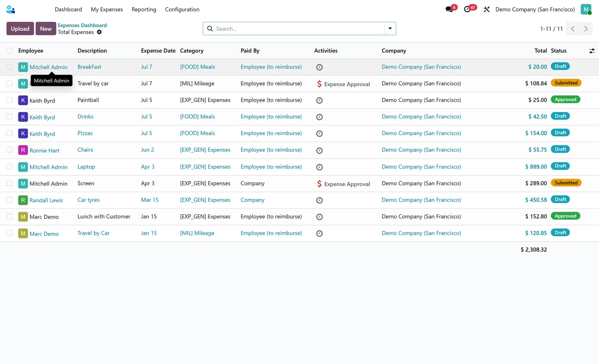Image resolution: width=599 pixels, height=364 pixels.
Task: Click the activity clock for Pizzas row
Action: pos(319,134)
